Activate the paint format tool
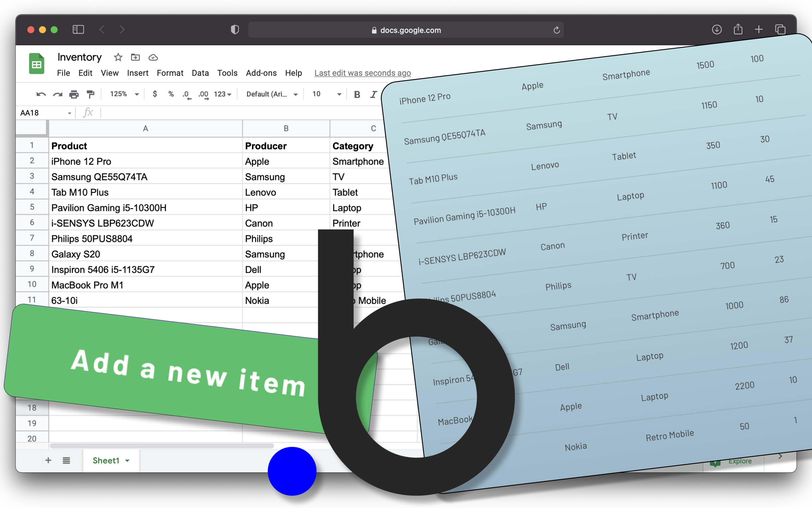Screen dimensions: 812x508 tap(90, 95)
